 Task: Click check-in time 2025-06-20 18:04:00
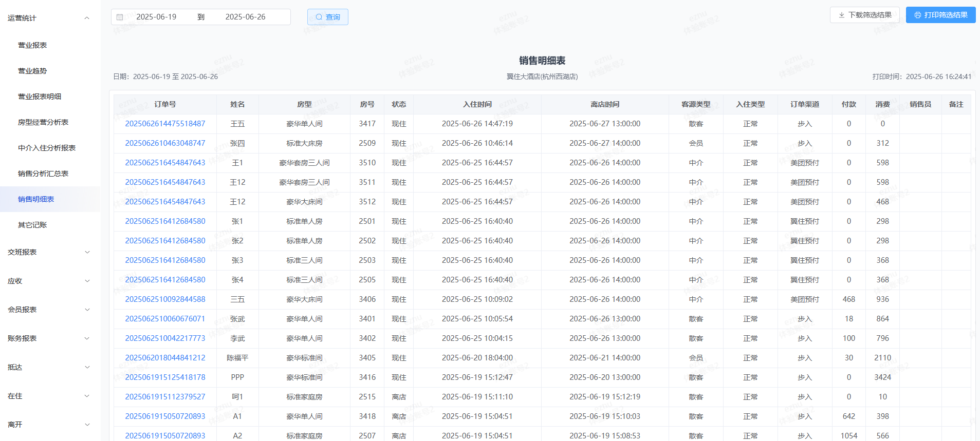[477, 358]
